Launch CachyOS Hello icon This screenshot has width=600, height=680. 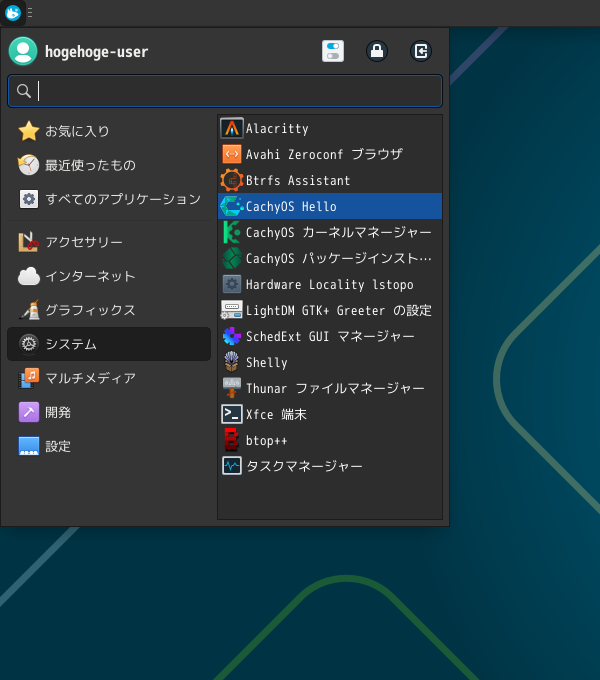coord(232,206)
